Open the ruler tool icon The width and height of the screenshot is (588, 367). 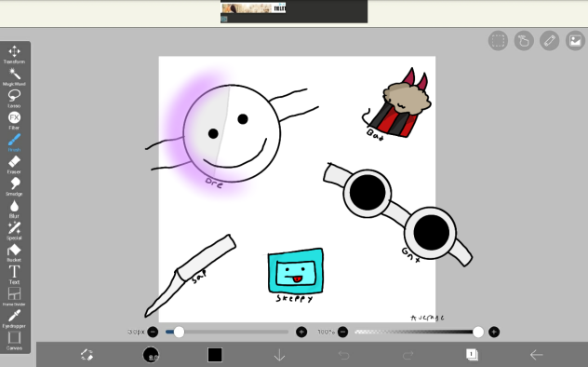550,41
